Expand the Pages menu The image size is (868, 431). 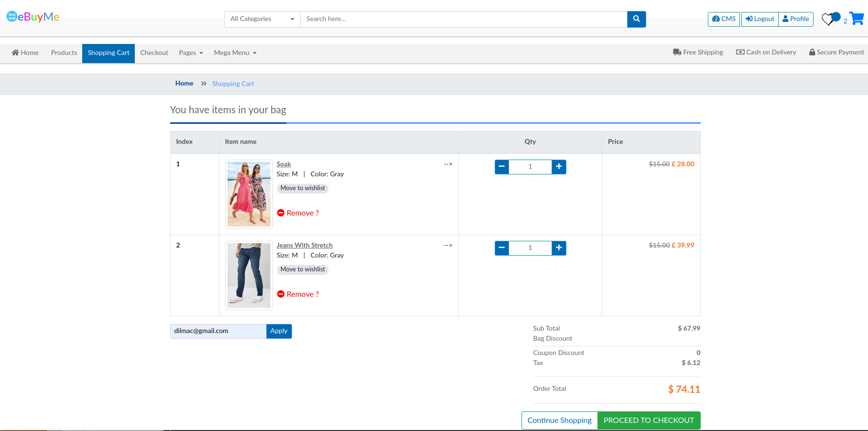[191, 53]
